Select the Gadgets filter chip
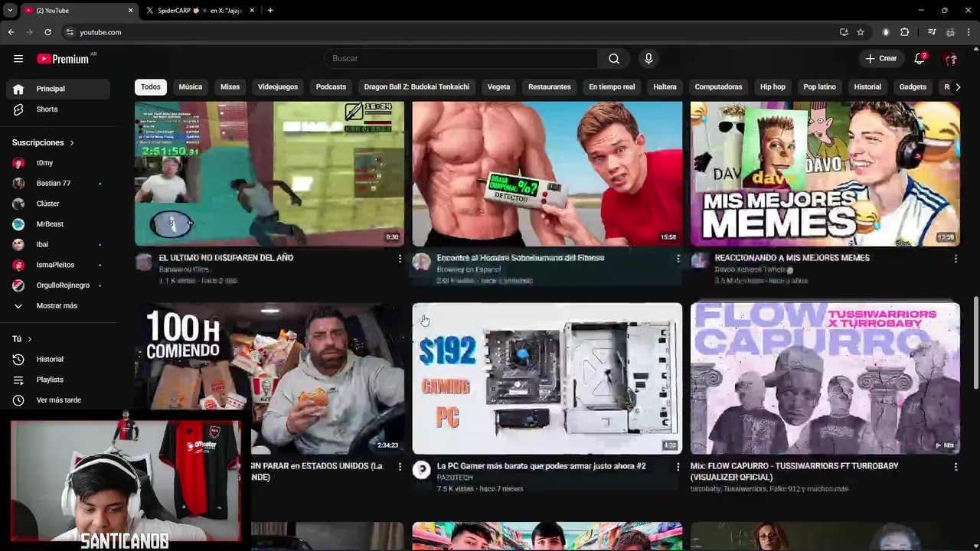Screen dimensions: 980x551 (913, 87)
